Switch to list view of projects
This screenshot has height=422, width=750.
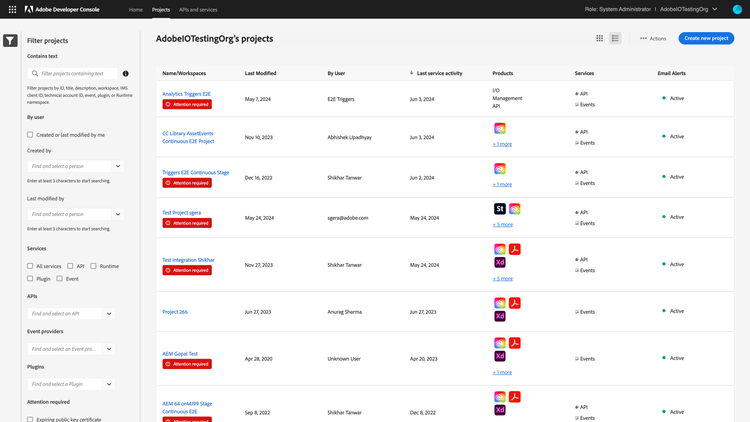coord(615,38)
